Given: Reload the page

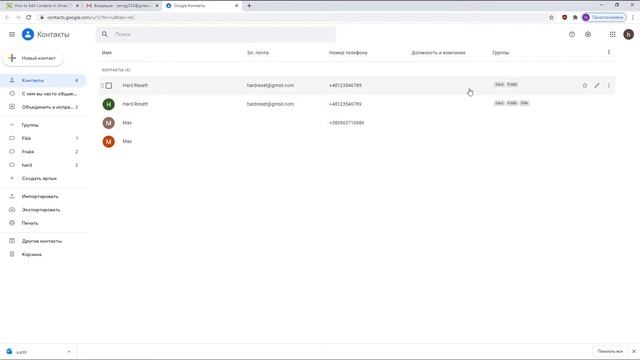Looking at the screenshot, I should pyautogui.click(x=29, y=18).
